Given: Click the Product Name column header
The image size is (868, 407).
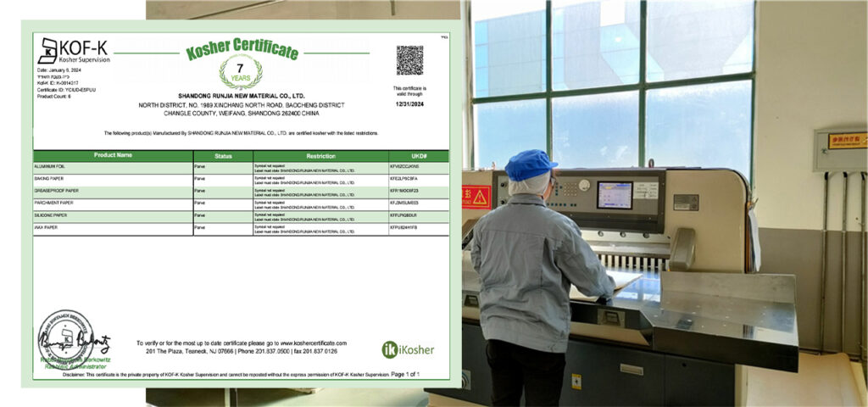Looking at the screenshot, I should 113,156.
